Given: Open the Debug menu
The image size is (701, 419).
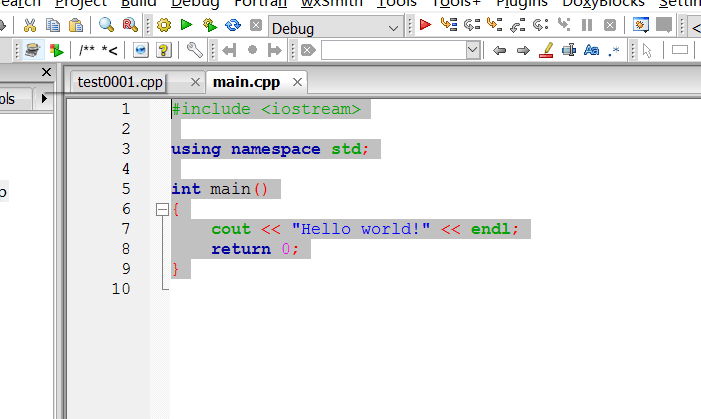Looking at the screenshot, I should click(x=195, y=4).
